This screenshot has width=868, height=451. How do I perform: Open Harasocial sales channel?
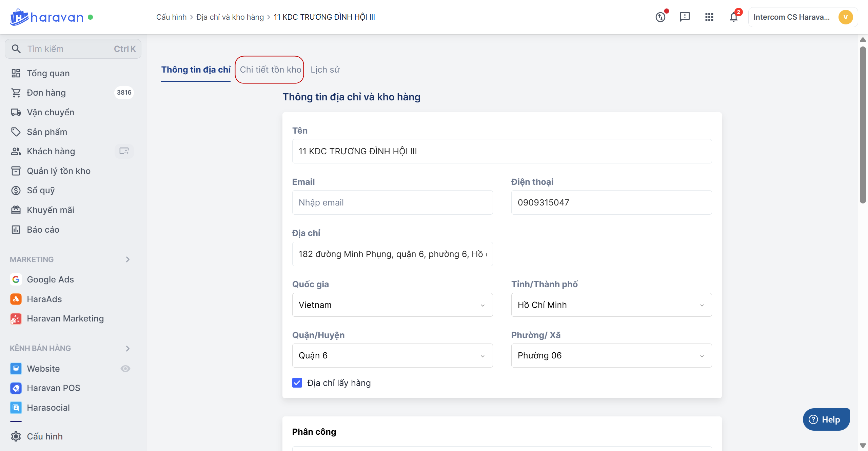pyautogui.click(x=48, y=408)
